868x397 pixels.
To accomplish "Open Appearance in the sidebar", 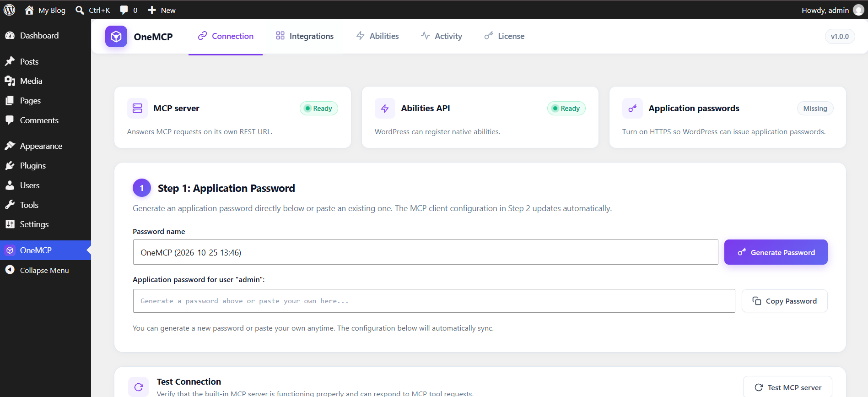I will (45, 146).
